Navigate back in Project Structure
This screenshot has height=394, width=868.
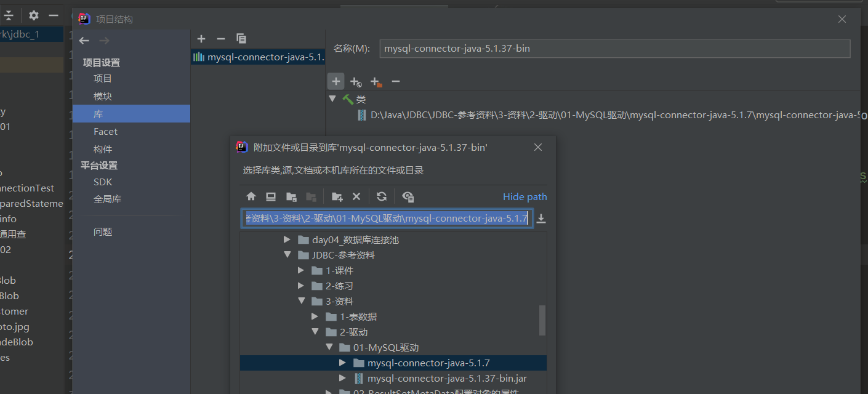pos(84,41)
